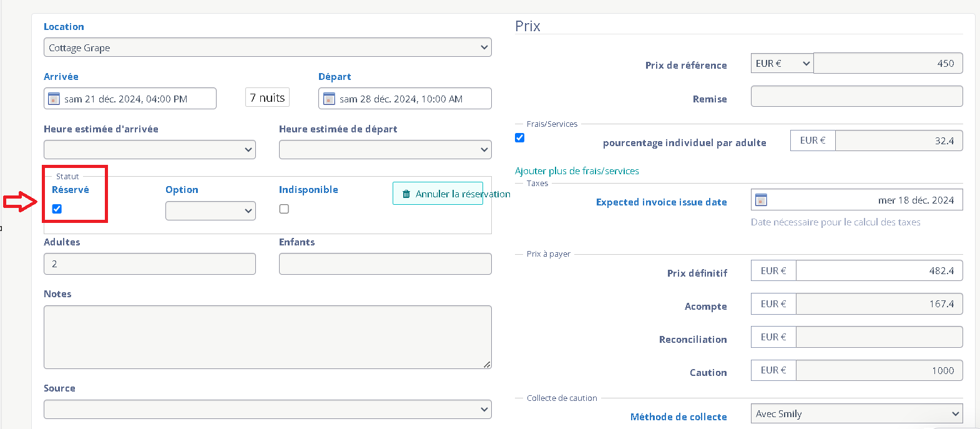The width and height of the screenshot is (980, 429).
Task: Click calendar icon for expected invoice date
Action: [x=761, y=200]
